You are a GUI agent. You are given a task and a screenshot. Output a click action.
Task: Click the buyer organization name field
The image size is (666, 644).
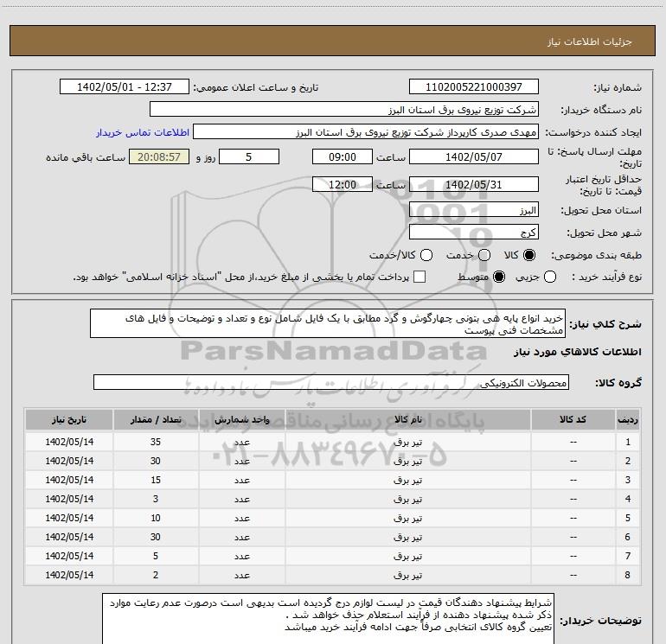point(344,109)
